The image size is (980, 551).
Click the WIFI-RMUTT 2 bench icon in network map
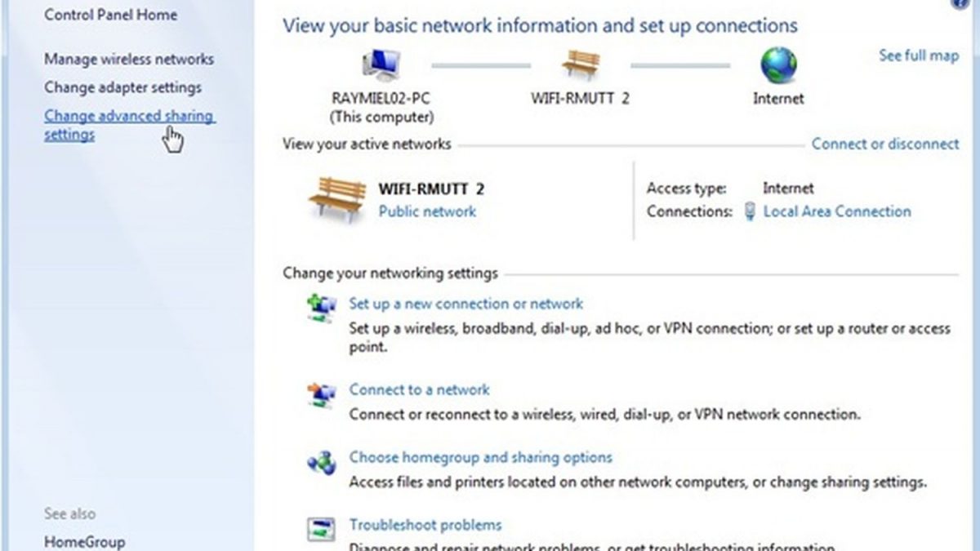[580, 65]
